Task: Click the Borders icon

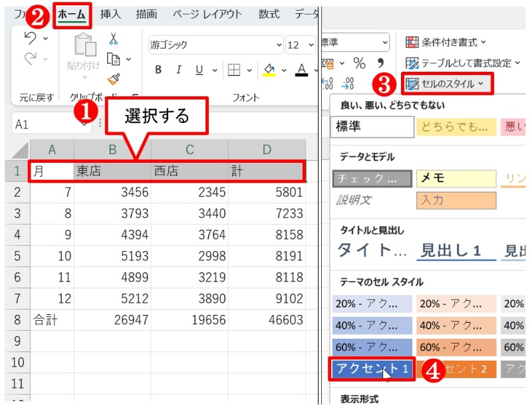Action: pos(234,70)
